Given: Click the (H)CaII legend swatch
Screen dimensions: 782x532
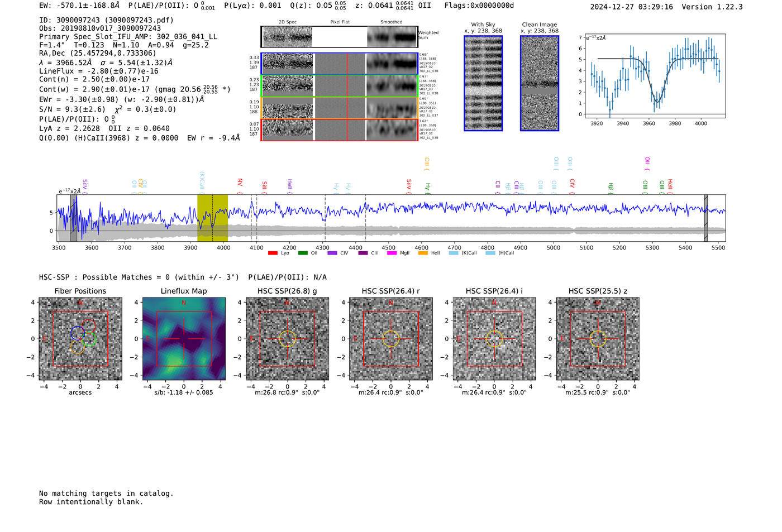Looking at the screenshot, I should (490, 253).
